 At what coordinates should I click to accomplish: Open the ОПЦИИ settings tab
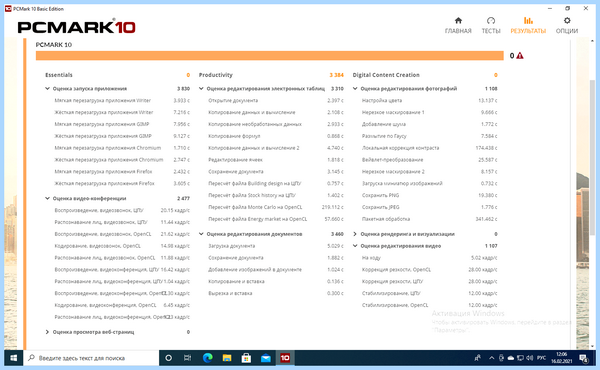pyautogui.click(x=567, y=25)
